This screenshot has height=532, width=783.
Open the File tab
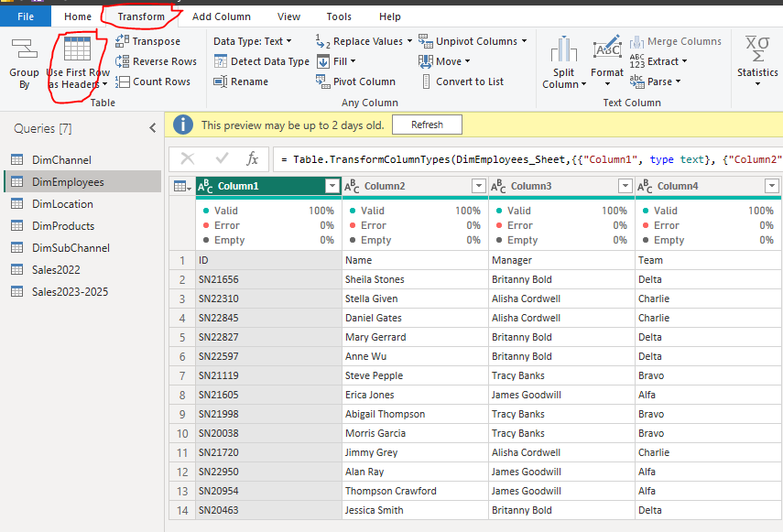pos(26,16)
